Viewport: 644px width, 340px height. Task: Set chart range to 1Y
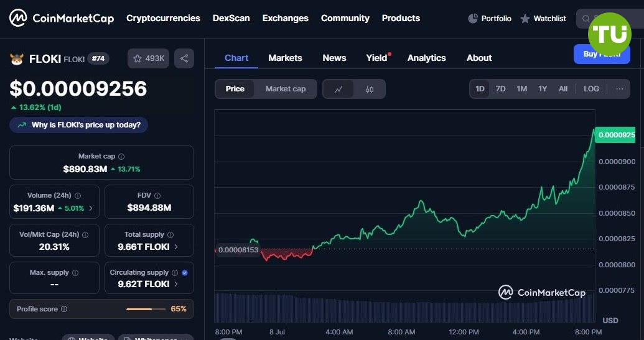pos(543,89)
